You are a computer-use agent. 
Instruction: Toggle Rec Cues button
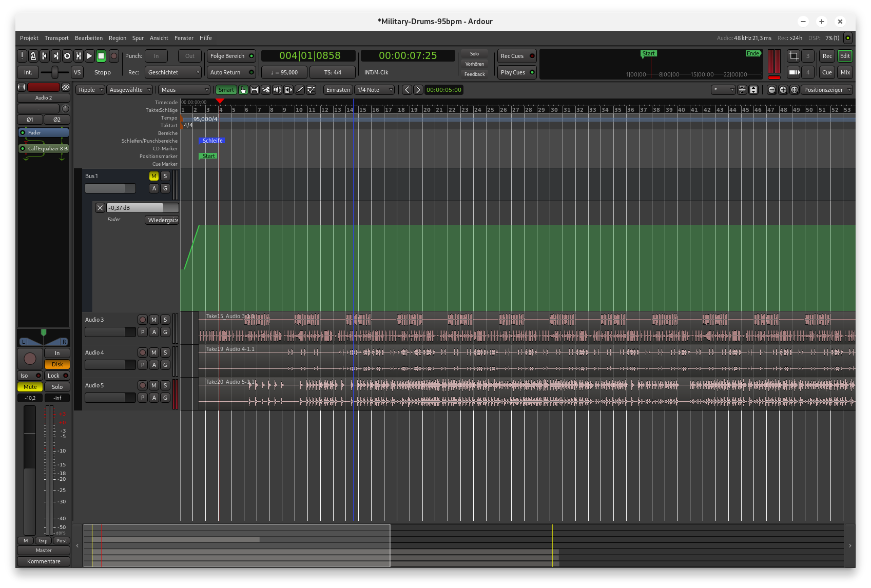click(x=517, y=56)
